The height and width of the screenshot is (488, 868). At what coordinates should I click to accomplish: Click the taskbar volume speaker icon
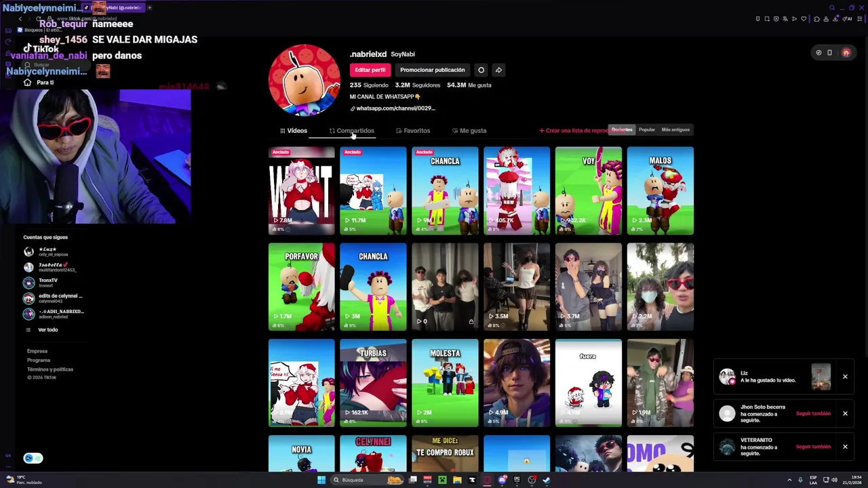tap(834, 480)
